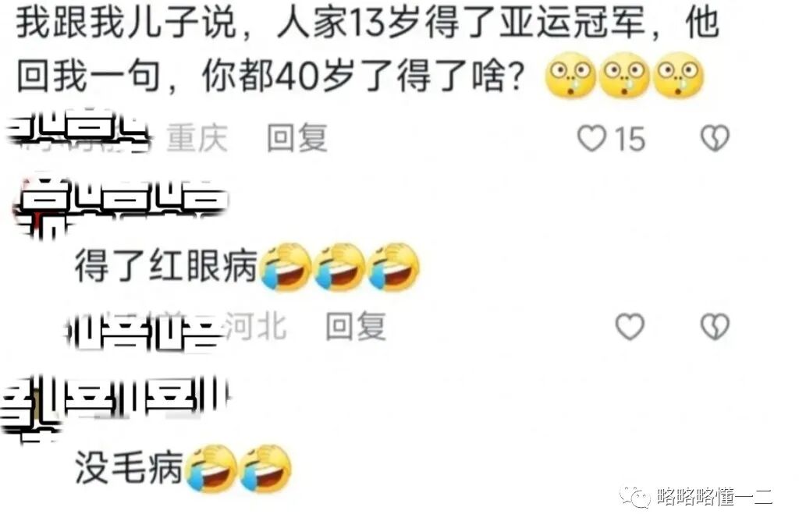The width and height of the screenshot is (799, 532).
Task: Click the first laughing emoji after 得了红眼病
Action: click(x=286, y=267)
